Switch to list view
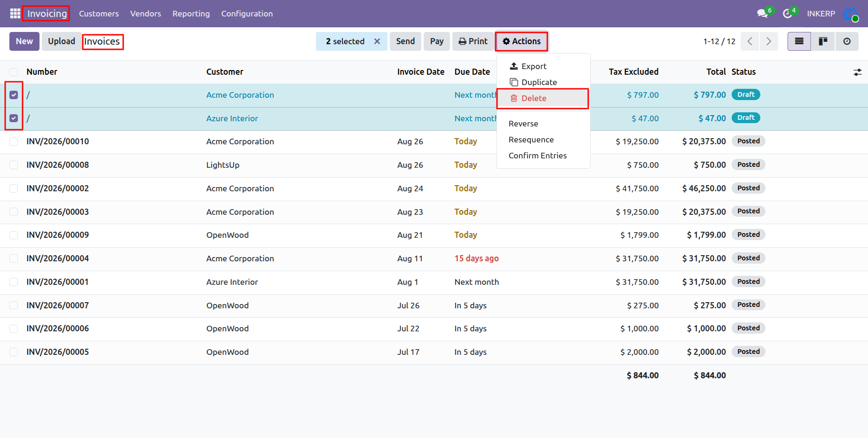 (799, 41)
